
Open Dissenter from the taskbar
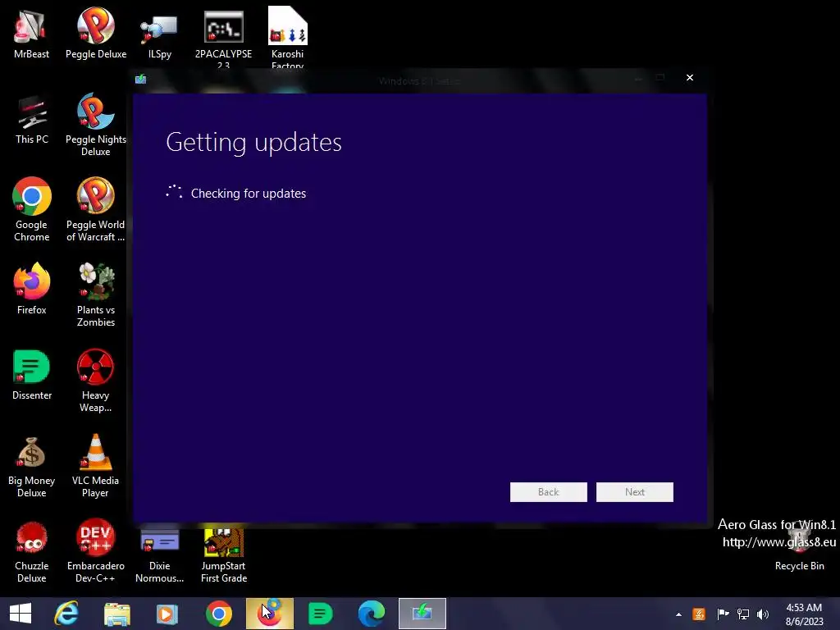[x=321, y=614]
